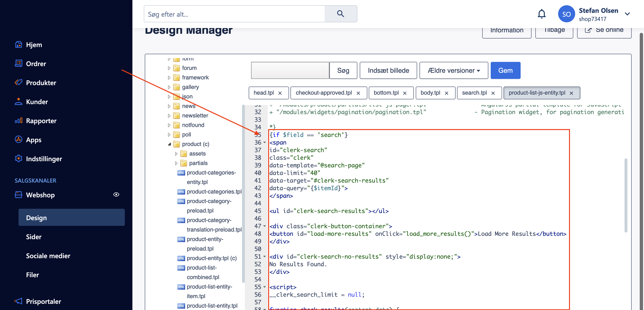This screenshot has width=644, height=310.
Task: Collapse the product (c) folder
Action: tap(170, 144)
